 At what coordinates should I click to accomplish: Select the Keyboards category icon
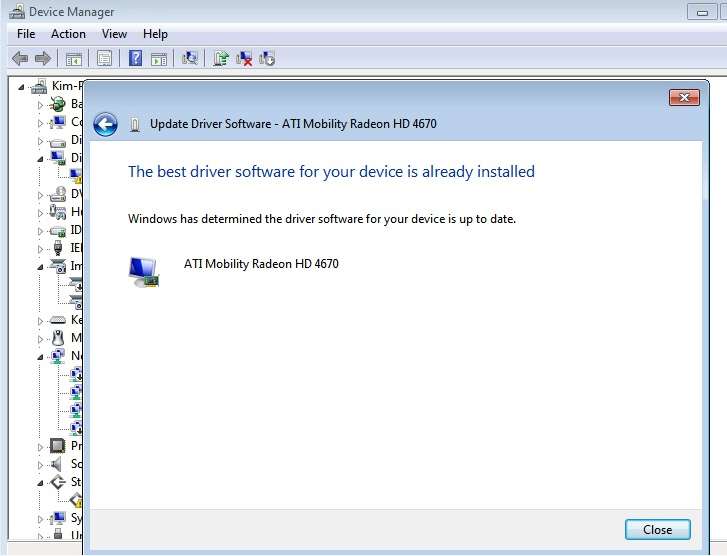[57, 320]
